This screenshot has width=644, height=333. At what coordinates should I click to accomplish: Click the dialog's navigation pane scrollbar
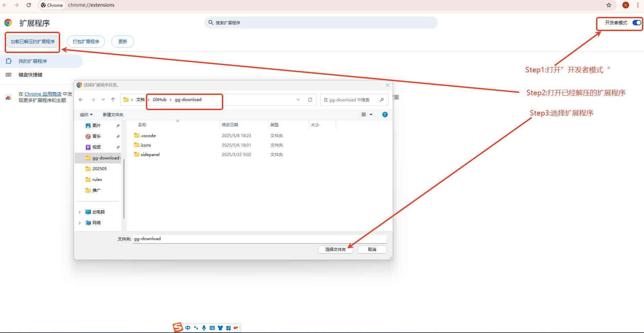[x=124, y=189]
